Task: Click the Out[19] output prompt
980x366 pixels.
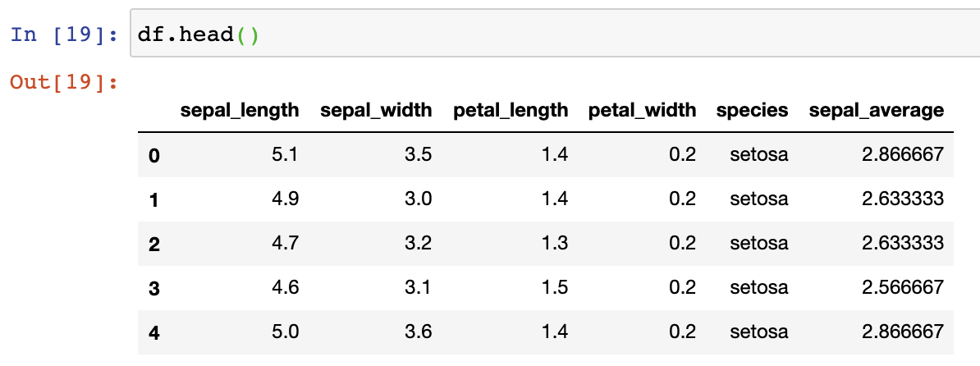Action: (x=64, y=82)
